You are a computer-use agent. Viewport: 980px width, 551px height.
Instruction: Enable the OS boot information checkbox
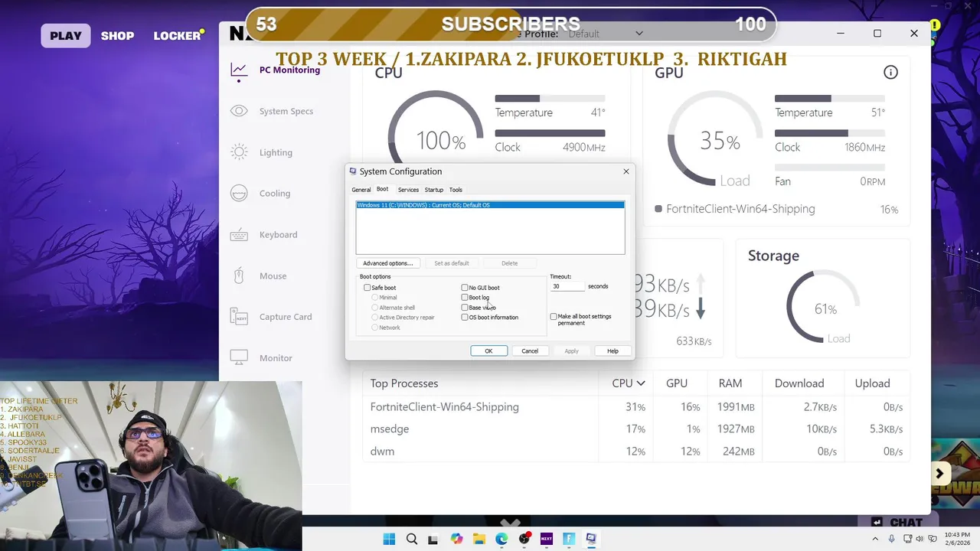465,318
